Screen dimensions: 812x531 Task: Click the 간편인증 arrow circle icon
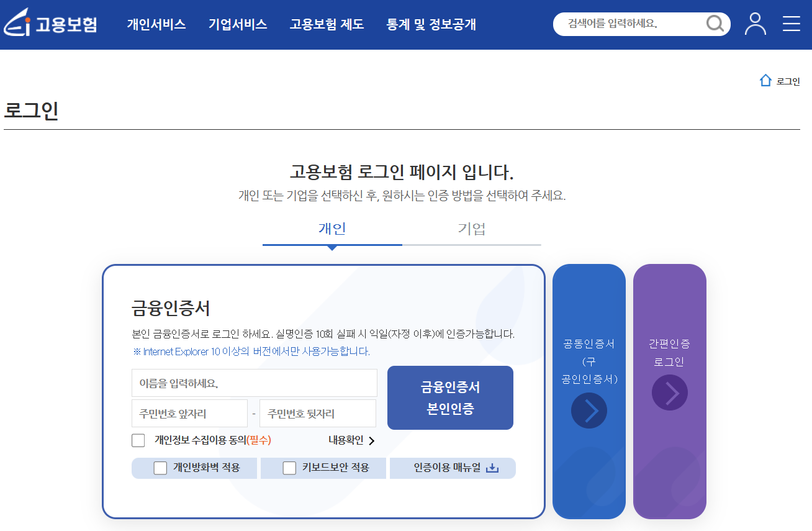[670, 393]
